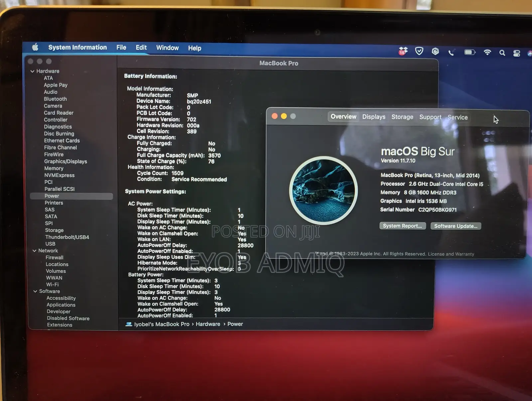Click the laptop icon in the path bar
The image size is (532, 401).
(x=129, y=324)
